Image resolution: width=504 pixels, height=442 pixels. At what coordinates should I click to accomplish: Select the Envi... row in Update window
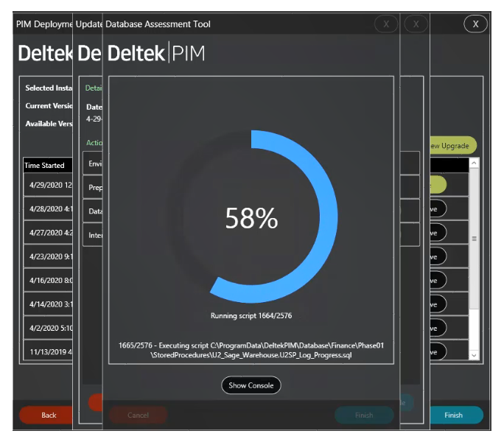pos(93,164)
